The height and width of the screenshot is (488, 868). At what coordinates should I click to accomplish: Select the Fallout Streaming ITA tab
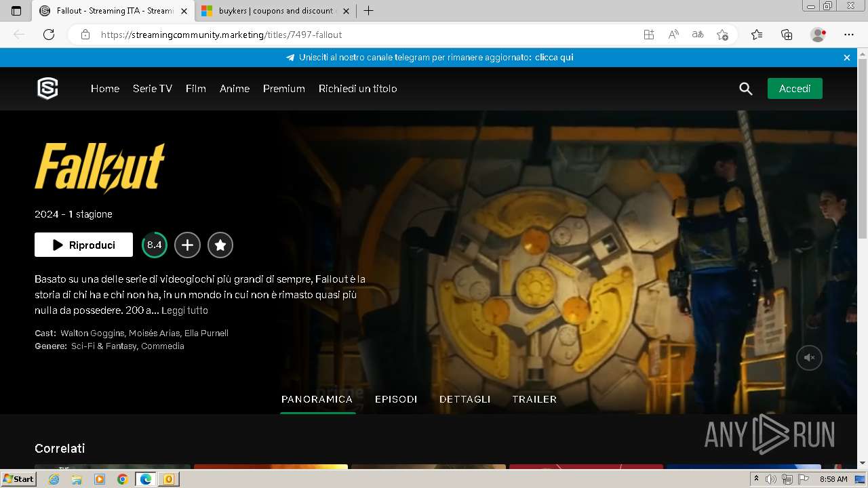coord(114,11)
